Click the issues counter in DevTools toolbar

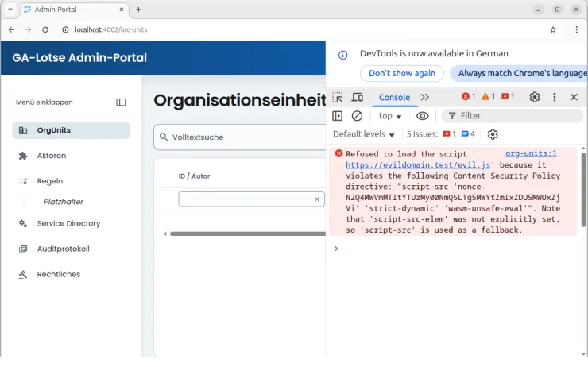click(508, 97)
